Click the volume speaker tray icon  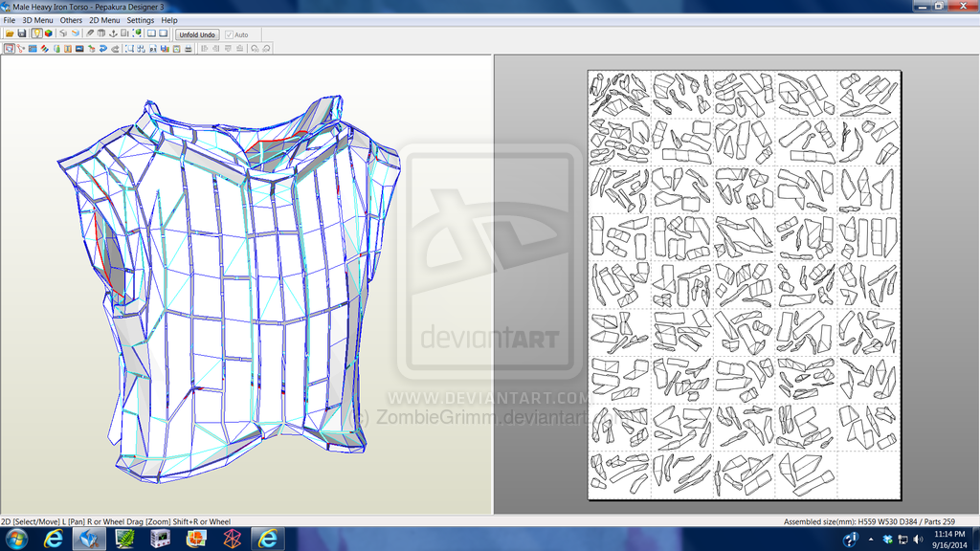tap(918, 540)
